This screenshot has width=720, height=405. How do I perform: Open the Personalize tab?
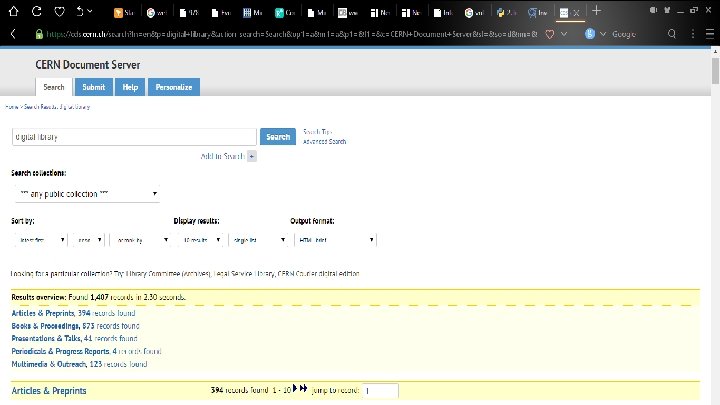click(174, 87)
